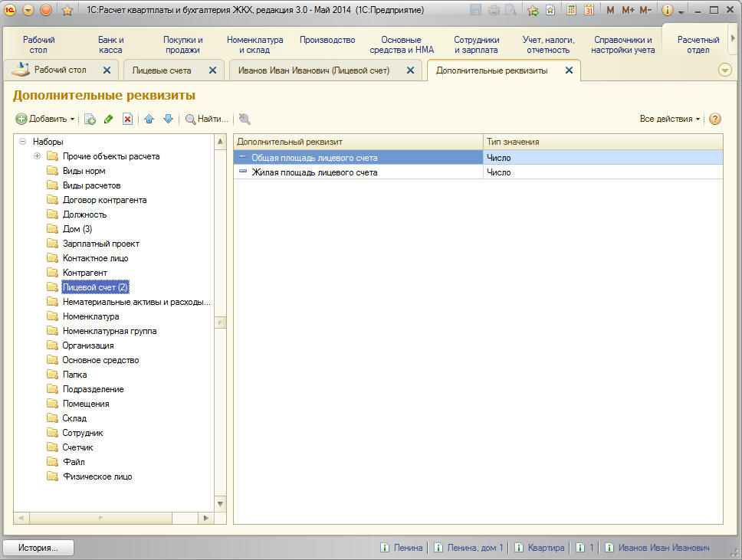Click the Дополнительный реквизит column header
The width and height of the screenshot is (742, 560).
point(358,142)
